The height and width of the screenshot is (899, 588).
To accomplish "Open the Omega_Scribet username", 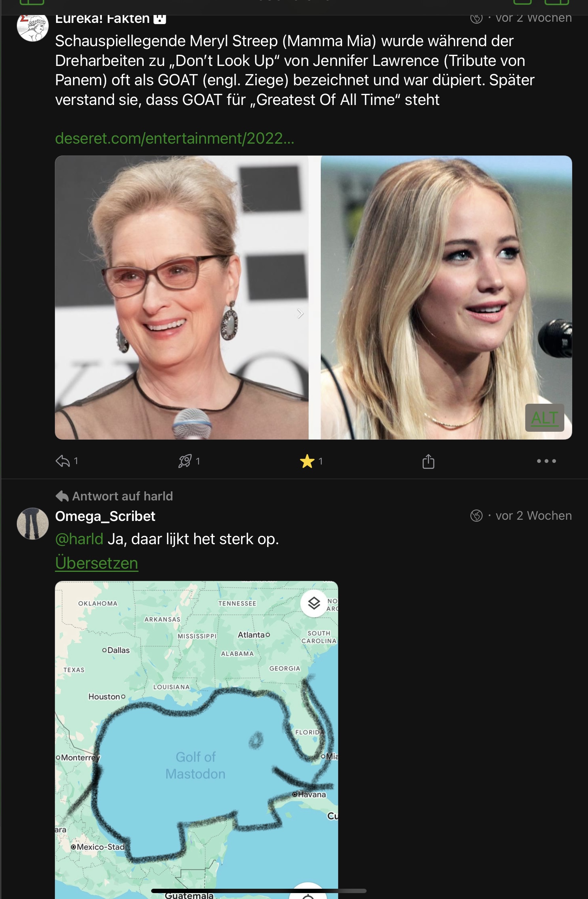I will (105, 516).
